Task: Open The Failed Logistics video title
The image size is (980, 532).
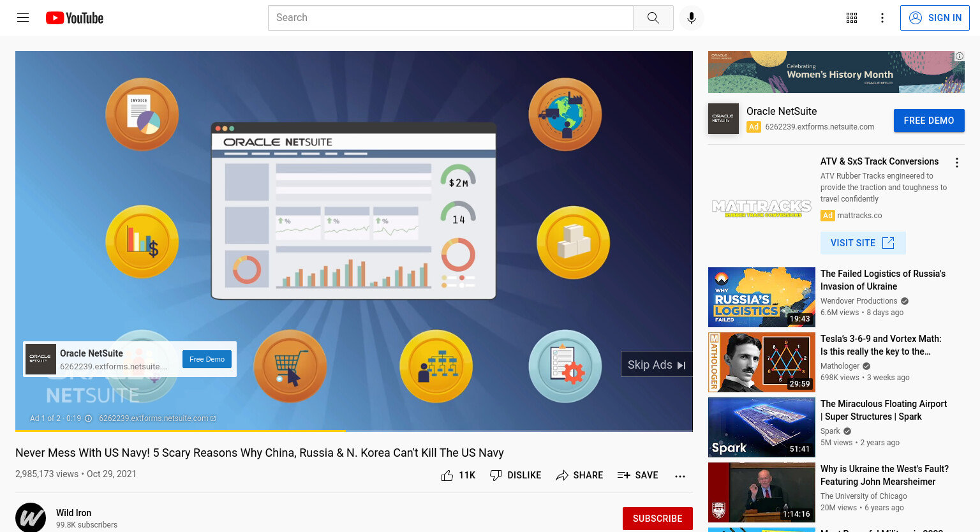Action: click(x=883, y=280)
